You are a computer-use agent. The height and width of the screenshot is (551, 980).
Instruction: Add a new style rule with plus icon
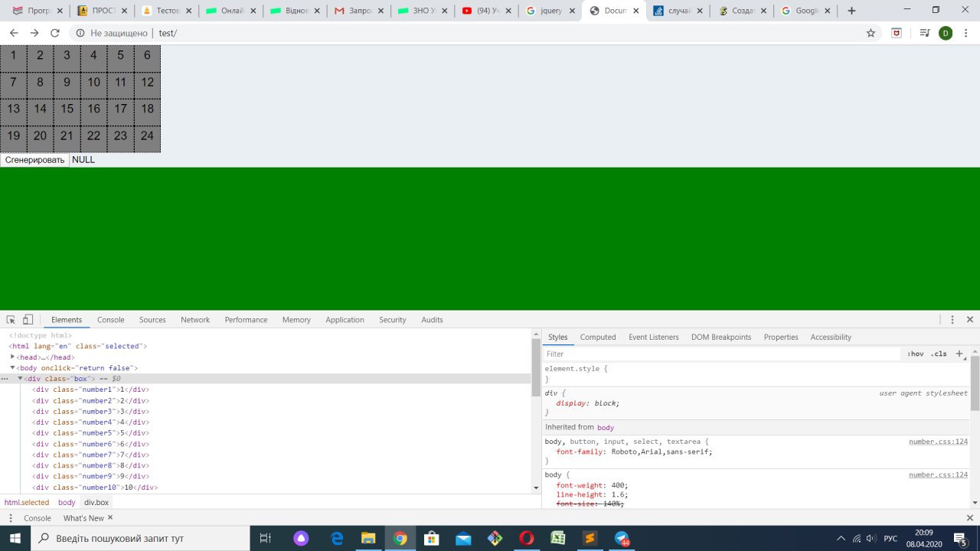pyautogui.click(x=959, y=354)
